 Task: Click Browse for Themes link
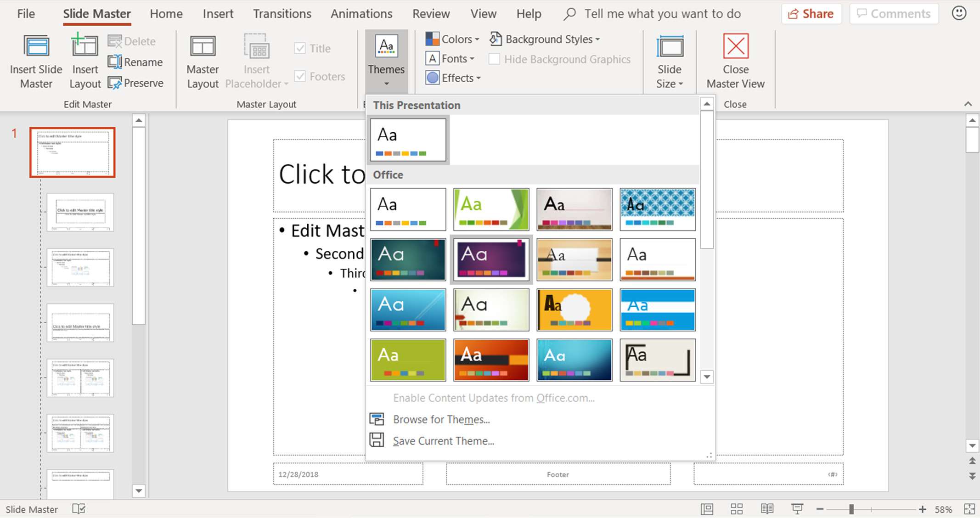coord(441,419)
